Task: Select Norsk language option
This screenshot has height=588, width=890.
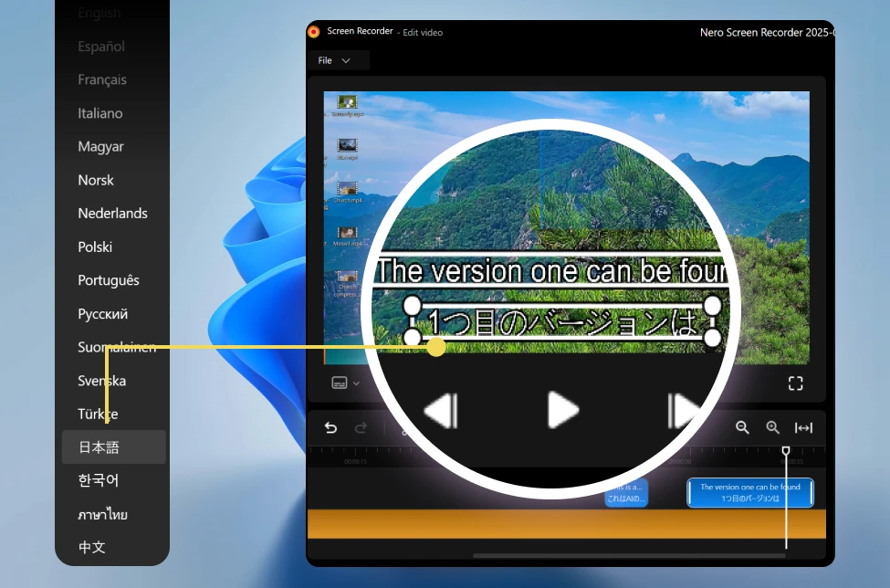Action: pyautogui.click(x=95, y=181)
